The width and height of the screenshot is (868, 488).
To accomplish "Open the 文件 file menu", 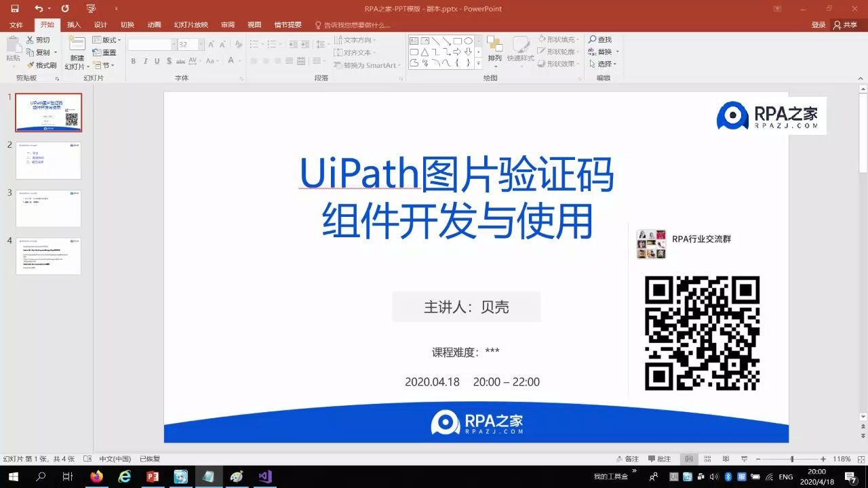I will tap(16, 25).
